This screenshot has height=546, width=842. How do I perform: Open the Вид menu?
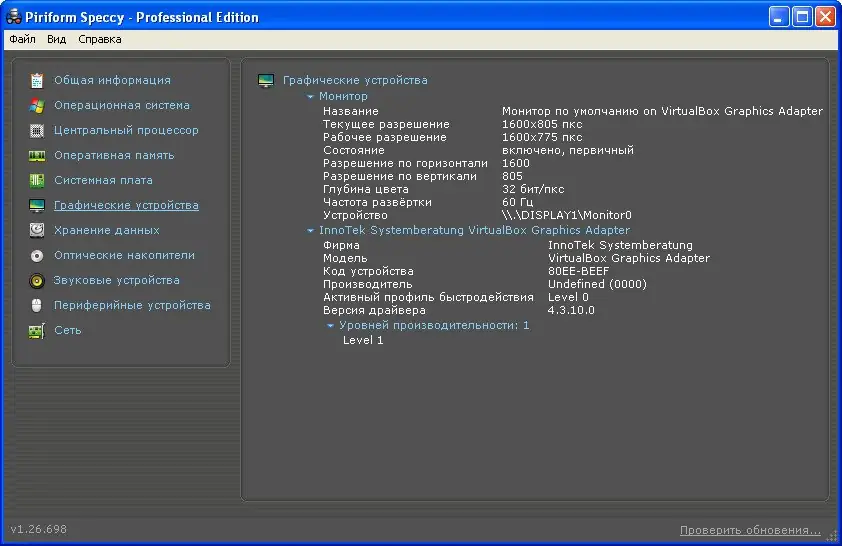56,39
